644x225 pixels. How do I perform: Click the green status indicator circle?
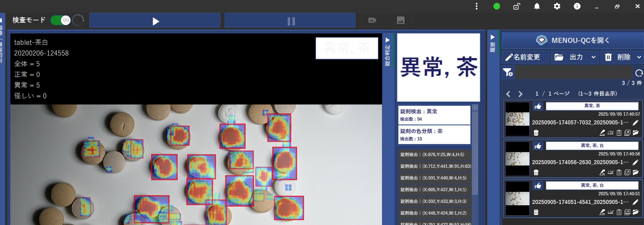pyautogui.click(x=497, y=6)
